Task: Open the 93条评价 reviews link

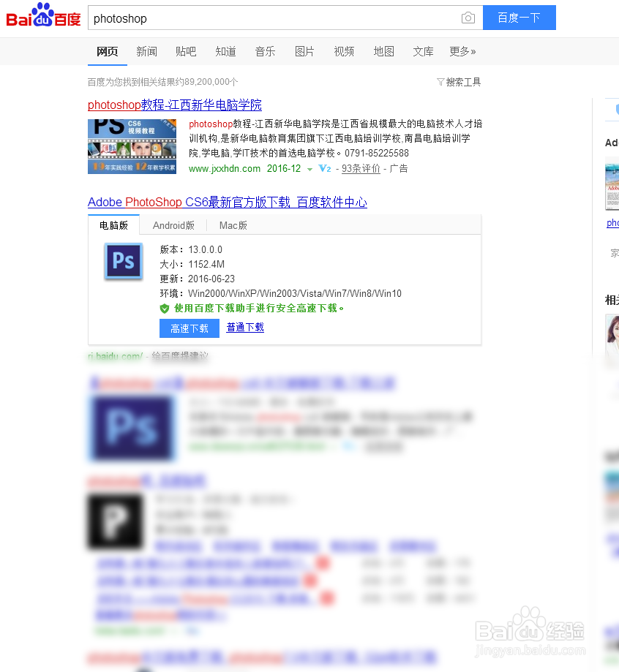Action: pyautogui.click(x=361, y=168)
